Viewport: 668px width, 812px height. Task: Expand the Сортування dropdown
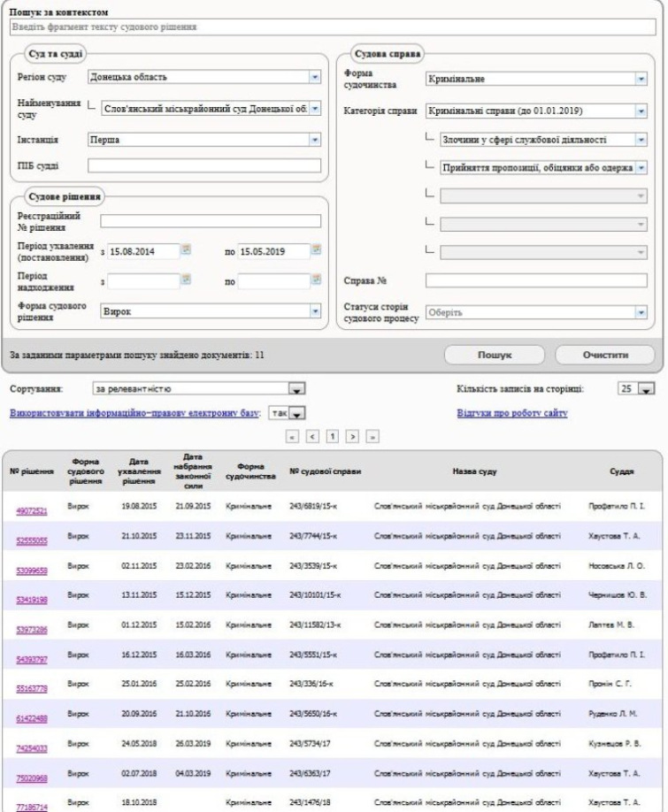(x=297, y=389)
